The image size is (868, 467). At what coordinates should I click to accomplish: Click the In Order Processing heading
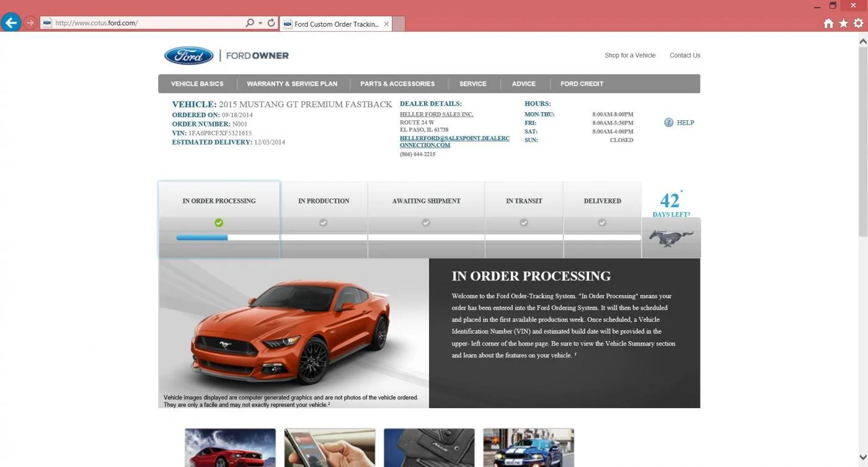tap(531, 276)
